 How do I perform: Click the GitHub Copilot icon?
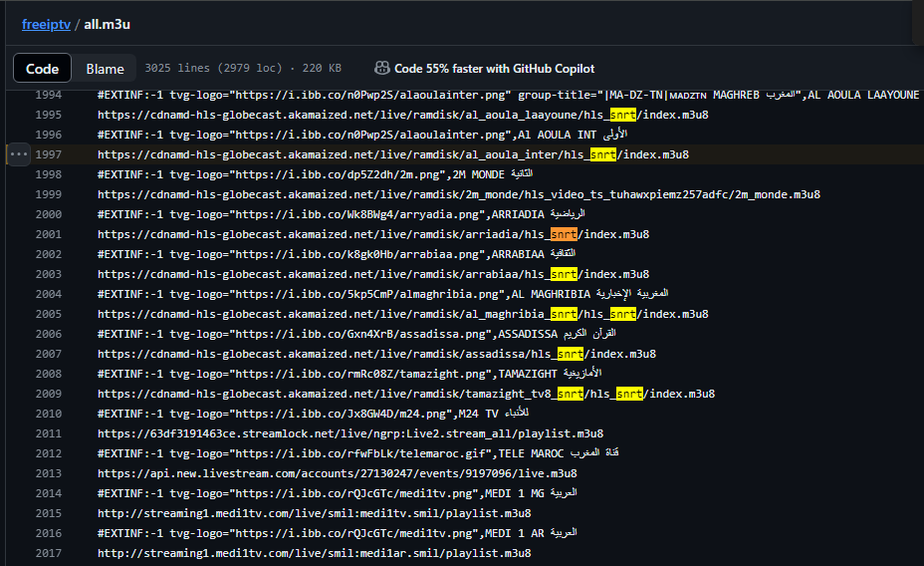[382, 69]
